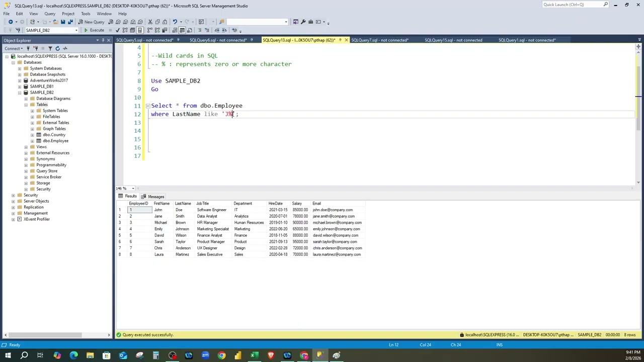This screenshot has height=362, width=644.
Task: Toggle Include Actual Execution Plan
Action: tap(149, 30)
